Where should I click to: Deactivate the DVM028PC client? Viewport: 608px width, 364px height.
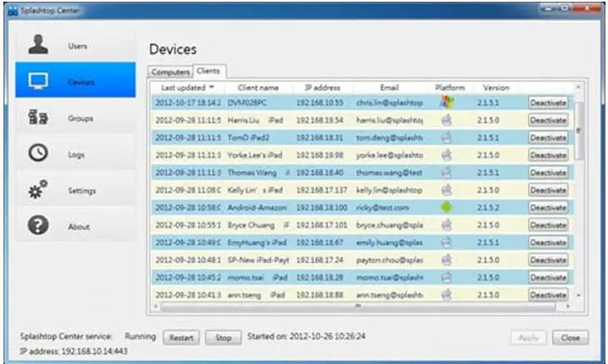click(547, 102)
